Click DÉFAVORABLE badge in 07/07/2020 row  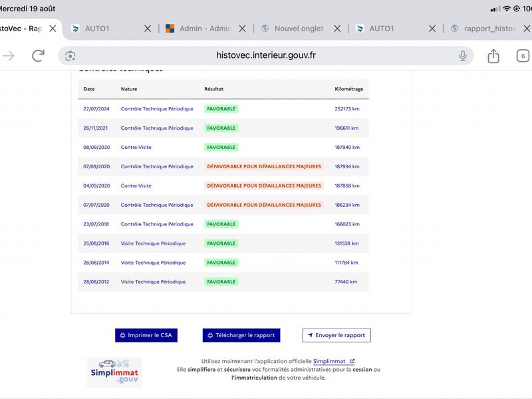pyautogui.click(x=264, y=205)
